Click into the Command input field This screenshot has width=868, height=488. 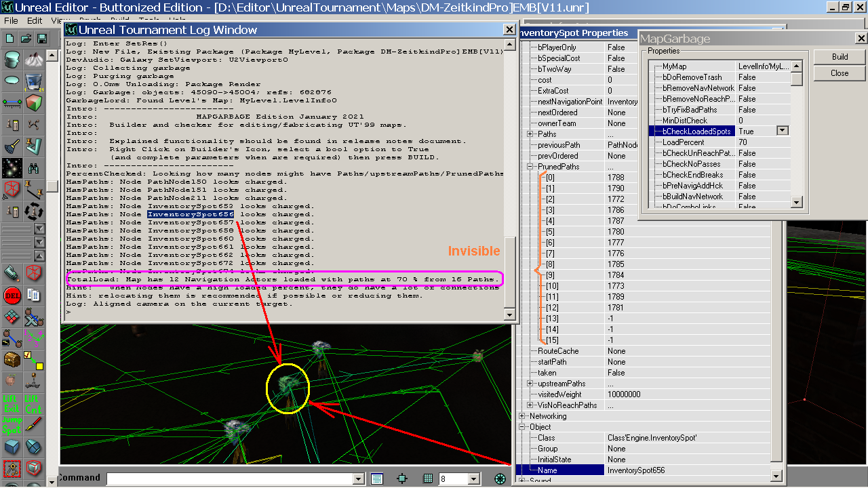coord(229,479)
